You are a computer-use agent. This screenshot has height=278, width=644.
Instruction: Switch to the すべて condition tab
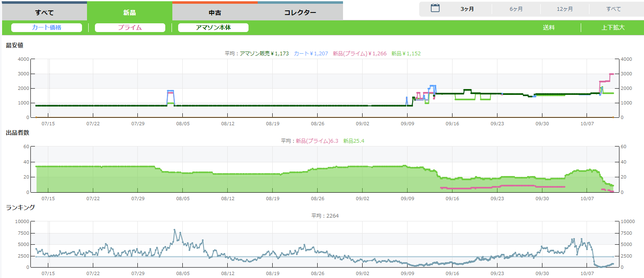(x=45, y=12)
